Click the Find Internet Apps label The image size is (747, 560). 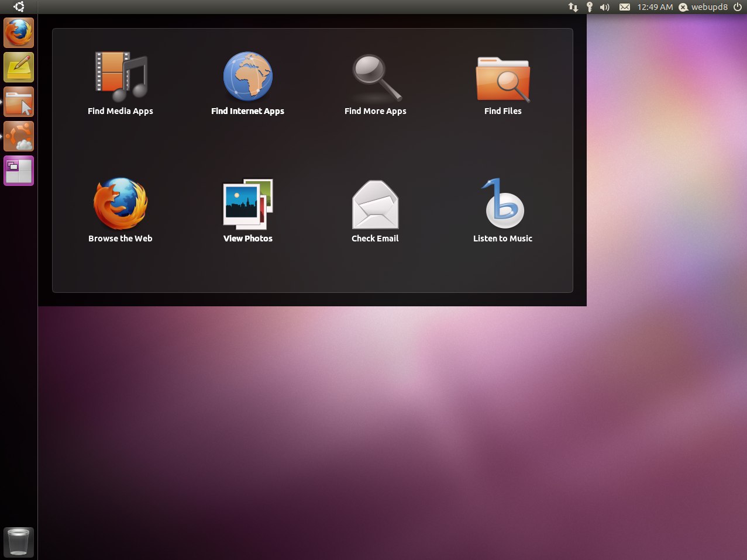[x=248, y=111]
